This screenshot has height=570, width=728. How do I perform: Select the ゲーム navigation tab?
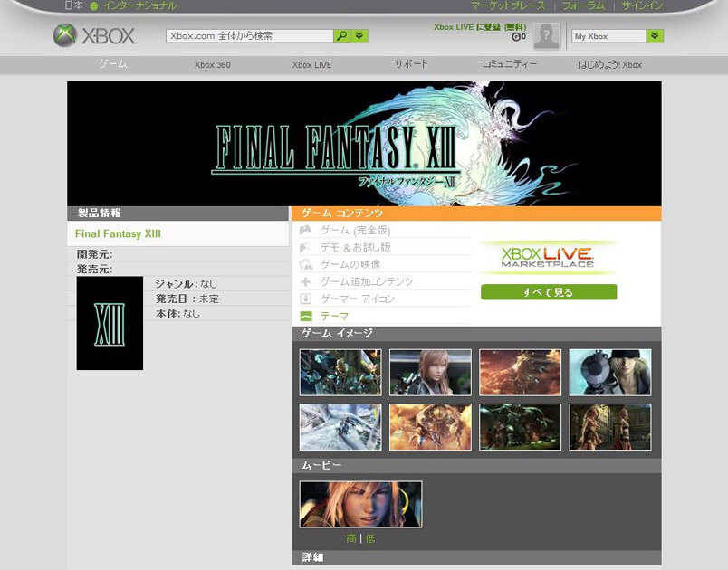(113, 64)
